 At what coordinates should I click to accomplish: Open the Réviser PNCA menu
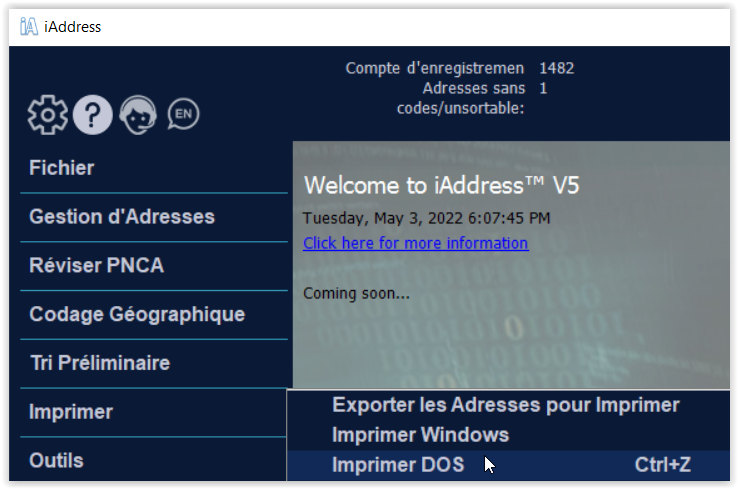(154, 265)
